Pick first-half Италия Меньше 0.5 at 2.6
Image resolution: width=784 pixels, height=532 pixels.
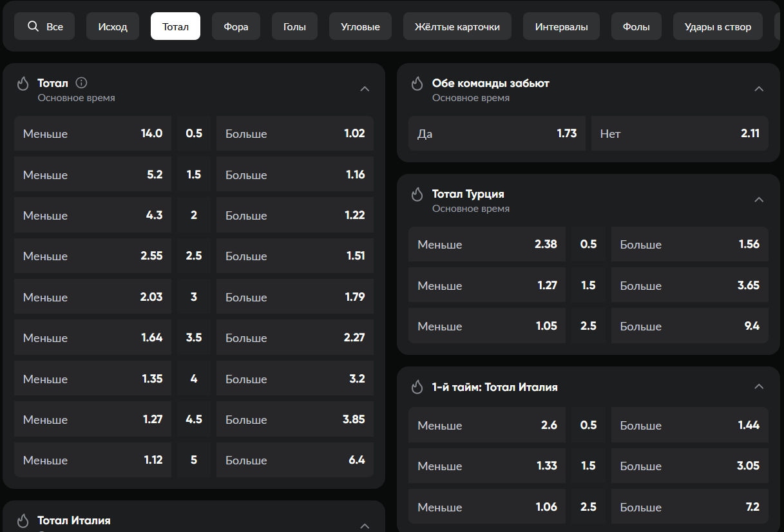pyautogui.click(x=487, y=425)
